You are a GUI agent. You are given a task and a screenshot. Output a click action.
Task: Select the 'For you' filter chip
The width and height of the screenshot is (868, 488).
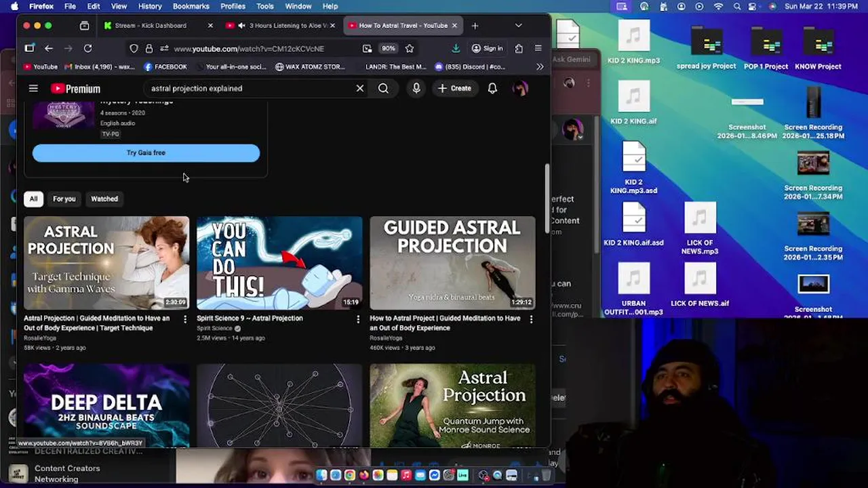click(64, 199)
